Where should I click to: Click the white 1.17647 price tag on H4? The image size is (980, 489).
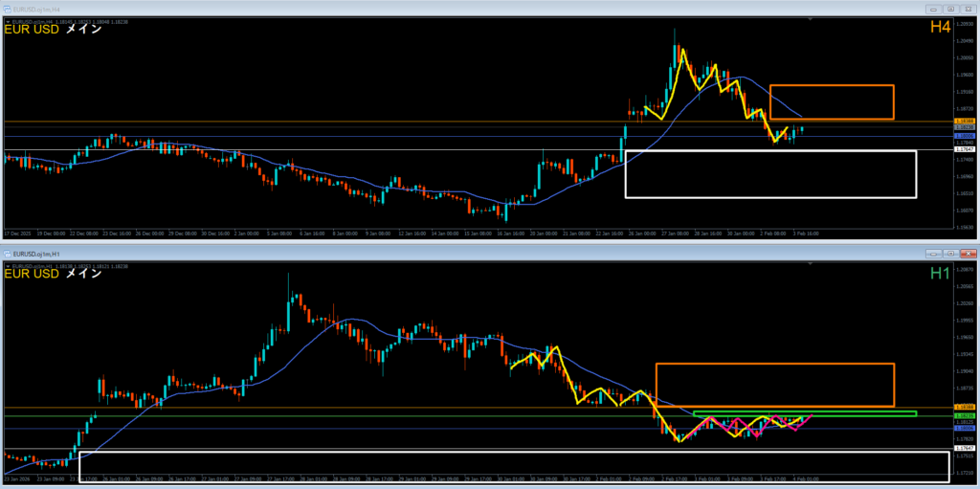963,149
